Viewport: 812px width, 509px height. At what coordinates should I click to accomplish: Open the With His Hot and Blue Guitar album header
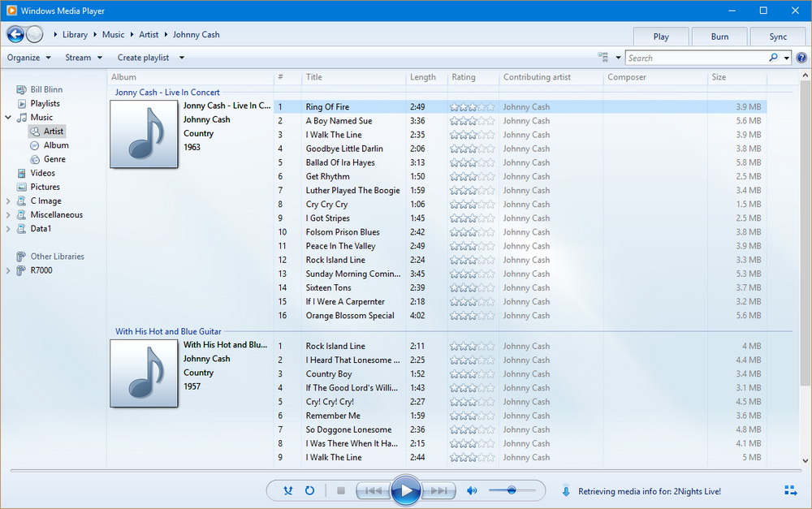[168, 331]
